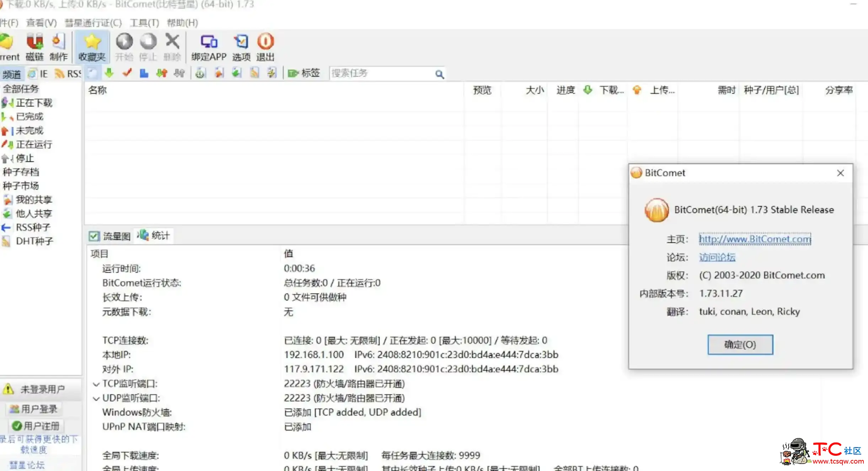The width and height of the screenshot is (868, 471).
Task: Toggle the Traffic chart (流星图) checkbox
Action: coord(94,236)
